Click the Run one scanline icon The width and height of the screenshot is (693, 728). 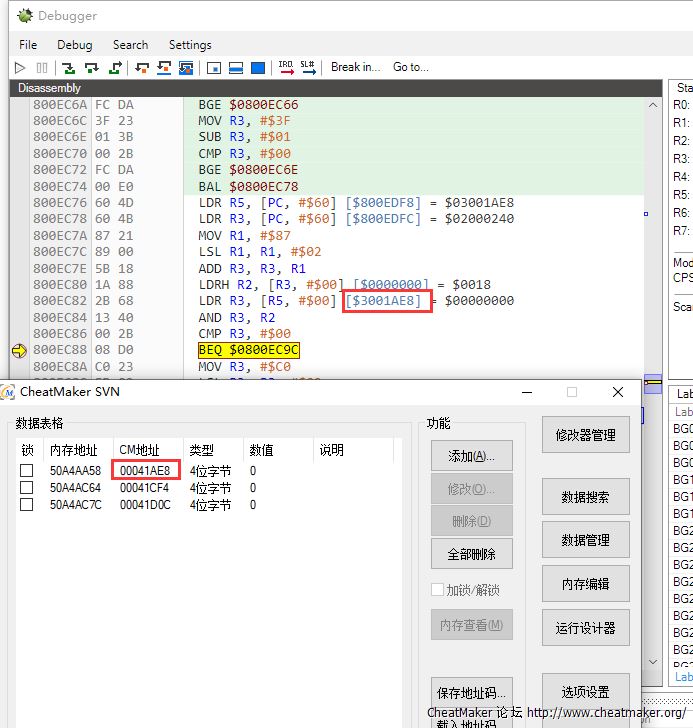(x=236, y=68)
